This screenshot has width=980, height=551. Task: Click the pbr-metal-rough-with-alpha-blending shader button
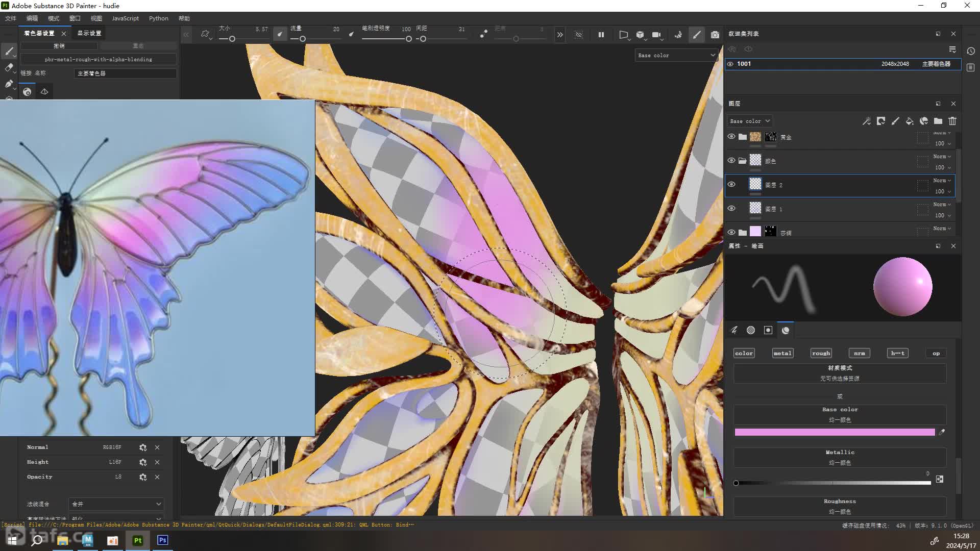[99, 60]
